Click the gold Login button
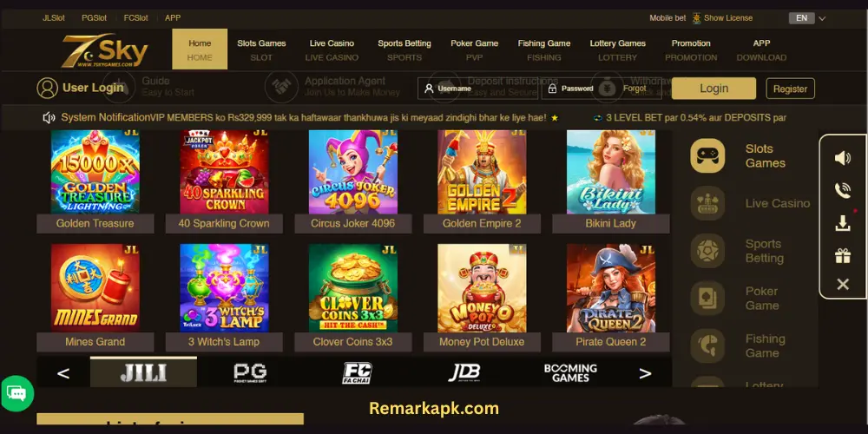The image size is (868, 434). (713, 89)
